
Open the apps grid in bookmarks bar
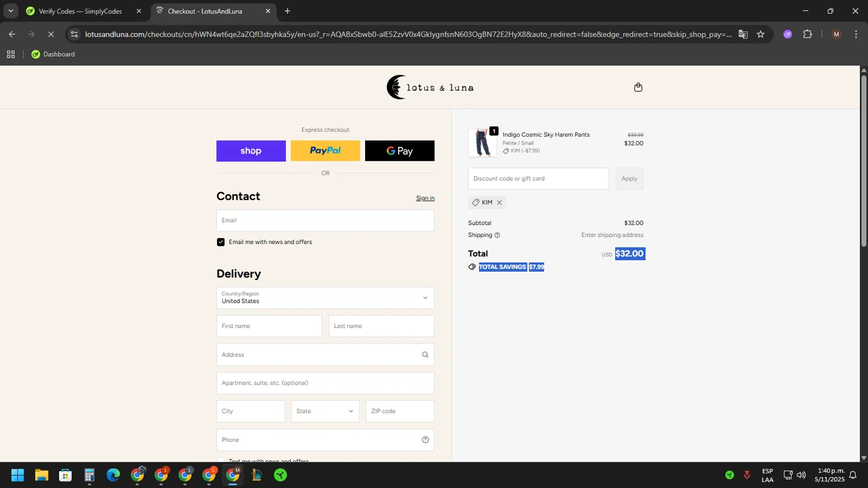point(10,54)
